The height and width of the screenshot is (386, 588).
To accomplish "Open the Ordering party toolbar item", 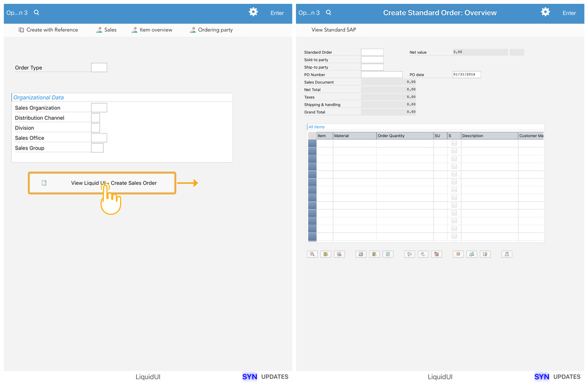I will pos(211,30).
